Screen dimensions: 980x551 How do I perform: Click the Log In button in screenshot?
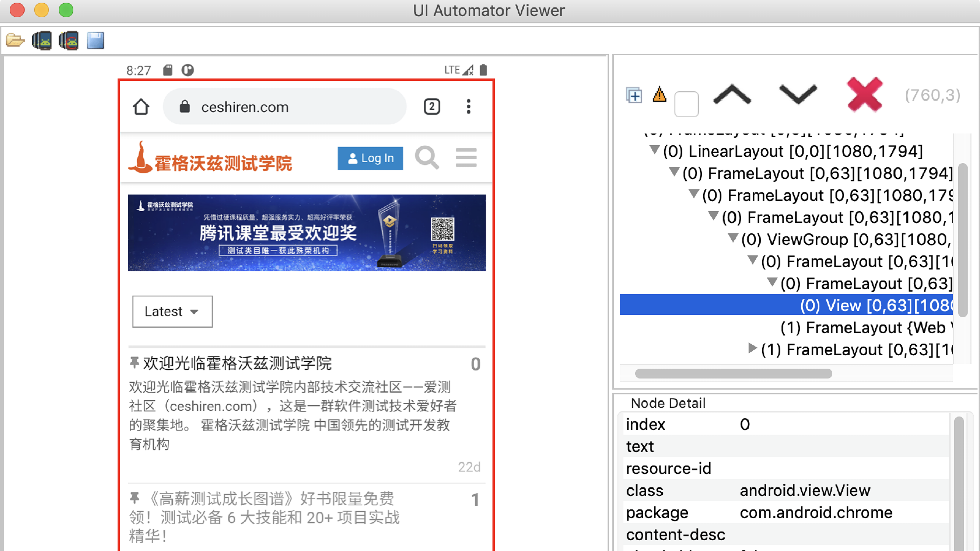[370, 158]
